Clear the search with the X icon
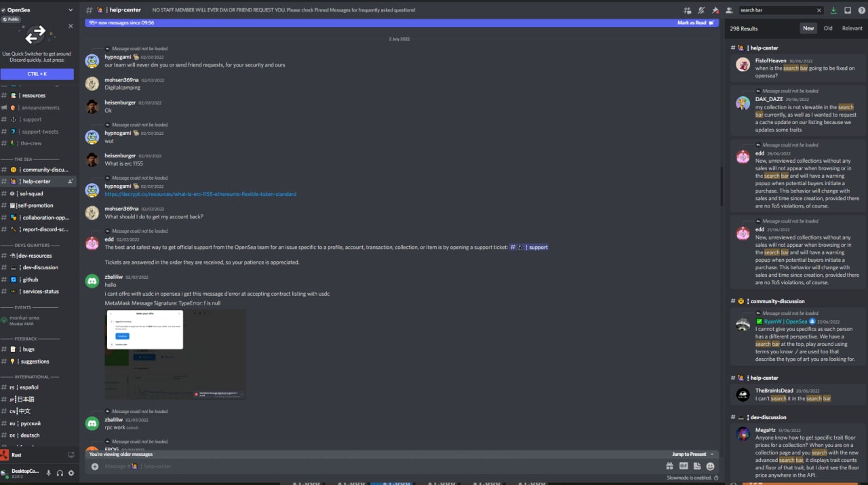The height and width of the screenshot is (485, 868). click(819, 10)
